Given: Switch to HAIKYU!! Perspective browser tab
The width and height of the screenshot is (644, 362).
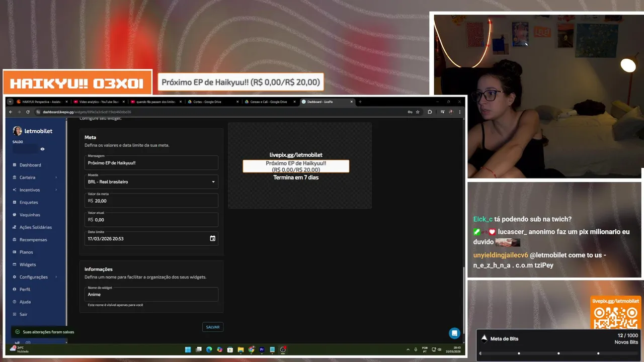Looking at the screenshot, I should 40,102.
